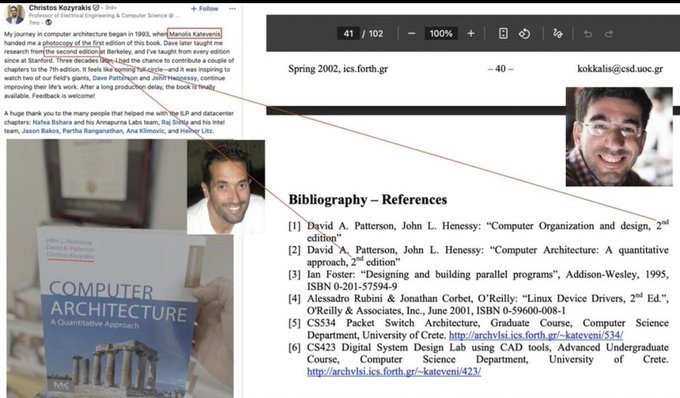The image size is (680, 398).
Task: Open the three-dot more menu on LinkedIn post
Action: (x=232, y=8)
